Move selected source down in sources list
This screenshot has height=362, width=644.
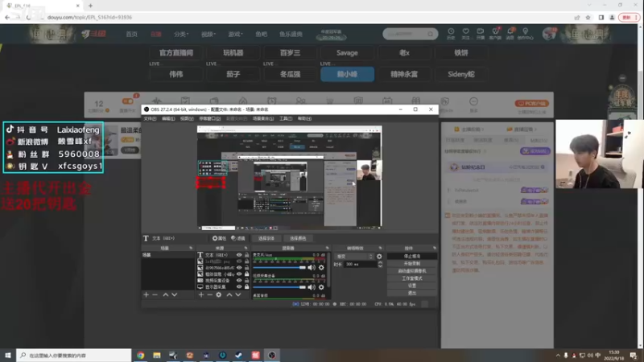point(238,294)
